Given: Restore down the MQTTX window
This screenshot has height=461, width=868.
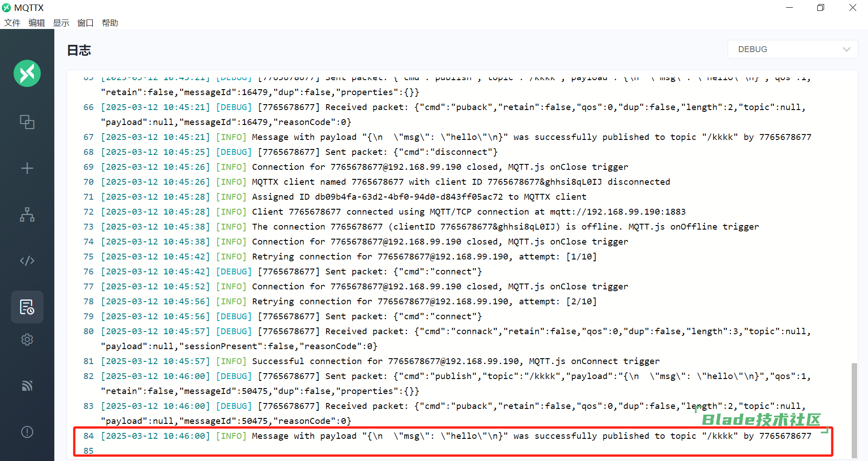Looking at the screenshot, I should coord(820,8).
